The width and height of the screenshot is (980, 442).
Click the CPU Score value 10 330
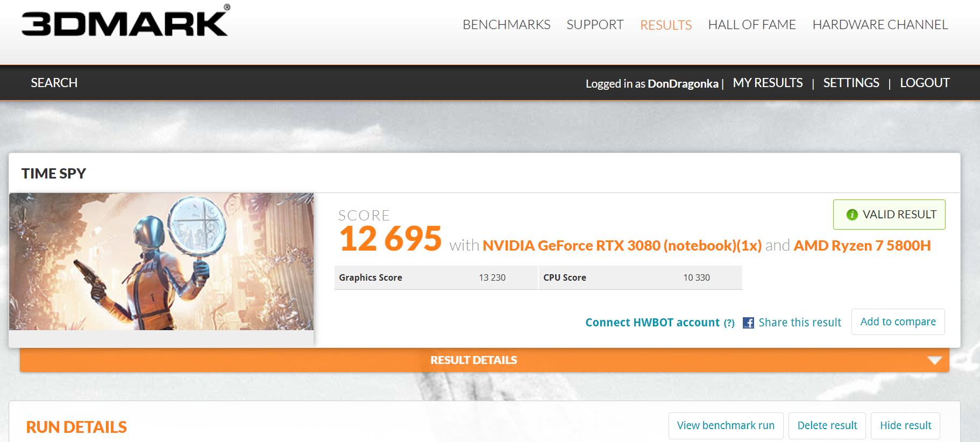[697, 277]
